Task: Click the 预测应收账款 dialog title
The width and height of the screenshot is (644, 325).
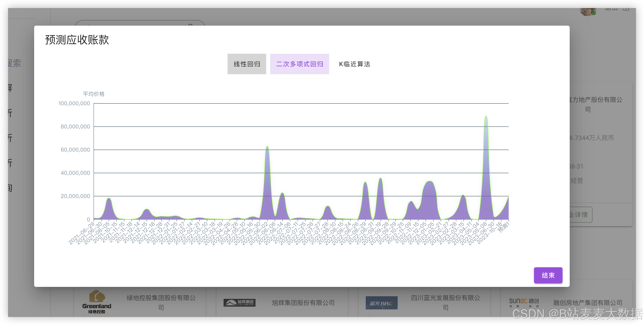Action: tap(77, 40)
